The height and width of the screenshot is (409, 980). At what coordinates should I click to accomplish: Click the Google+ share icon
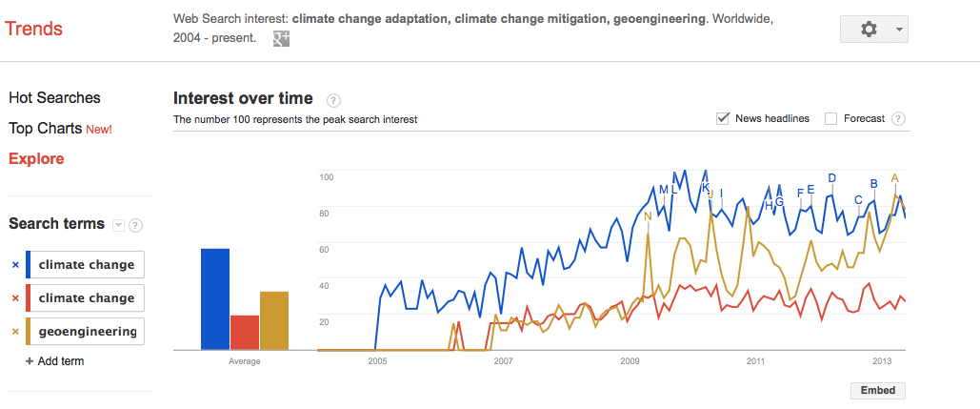click(x=281, y=38)
